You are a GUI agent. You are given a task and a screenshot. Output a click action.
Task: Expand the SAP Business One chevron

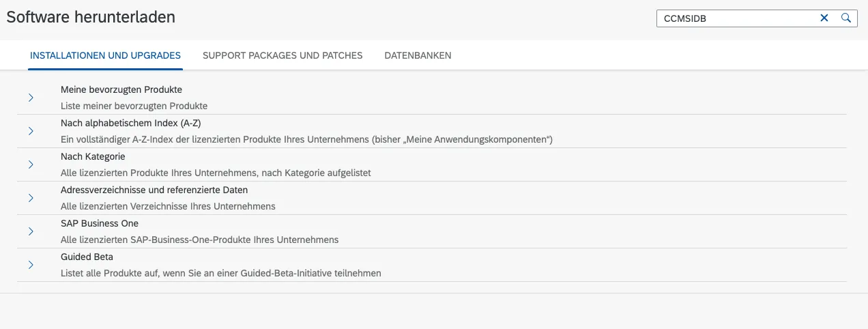tap(31, 231)
